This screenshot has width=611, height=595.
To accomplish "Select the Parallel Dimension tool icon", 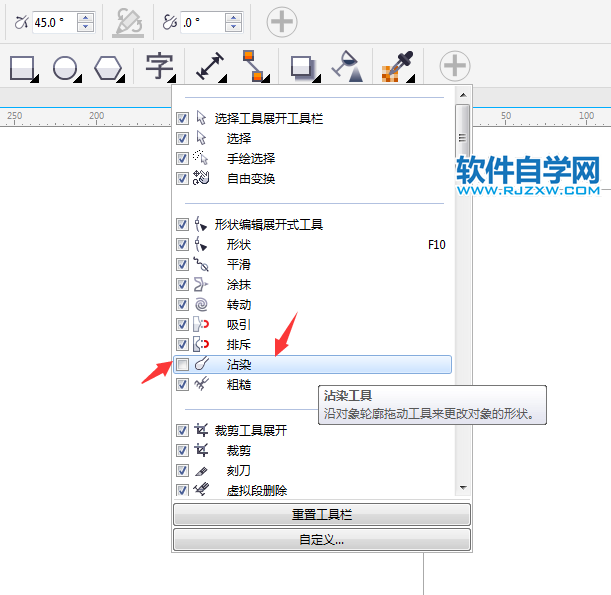I will (210, 66).
